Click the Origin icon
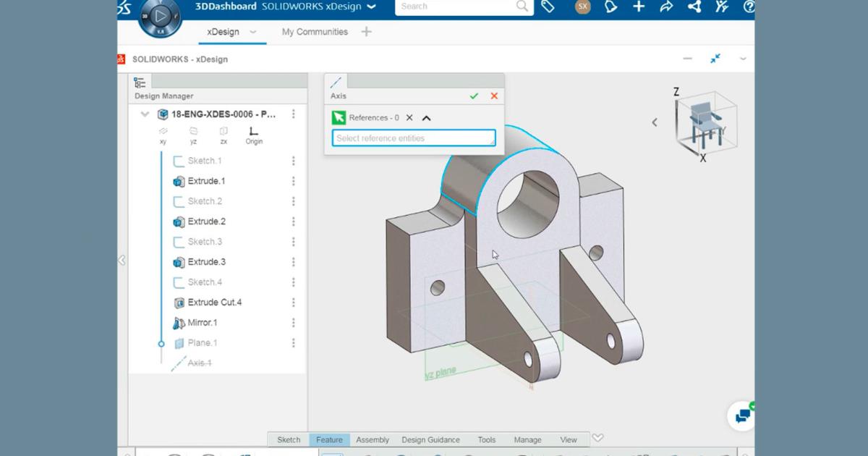 click(x=253, y=132)
